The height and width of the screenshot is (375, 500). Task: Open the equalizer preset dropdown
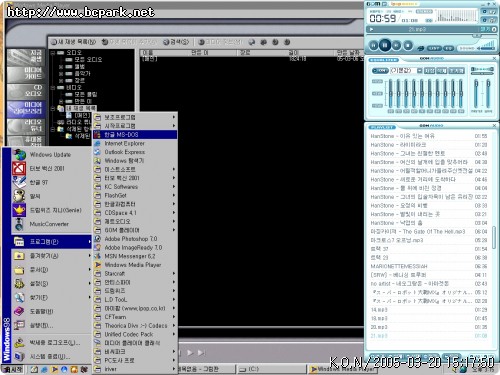[x=419, y=71]
